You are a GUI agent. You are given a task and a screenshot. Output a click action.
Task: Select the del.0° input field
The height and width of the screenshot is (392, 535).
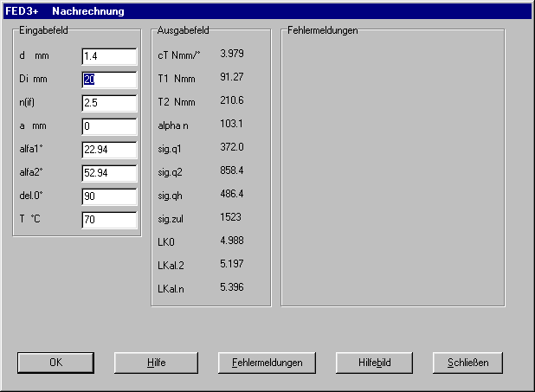pos(110,196)
